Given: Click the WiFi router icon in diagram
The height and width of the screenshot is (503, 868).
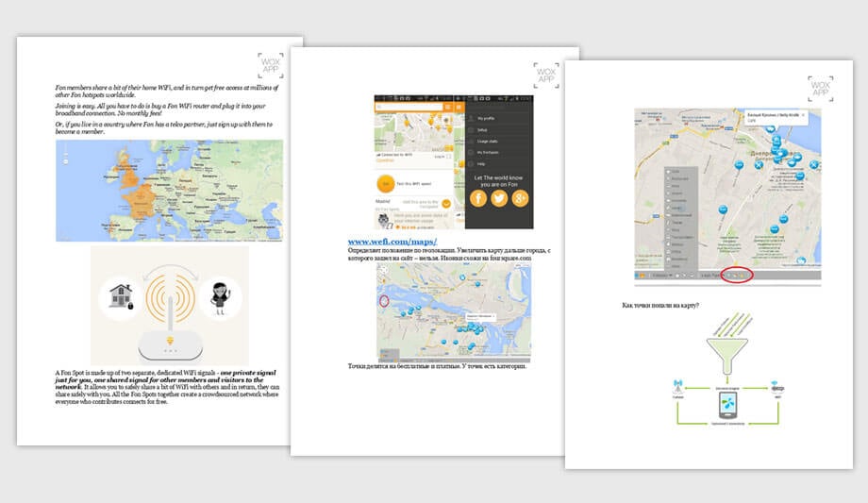Looking at the screenshot, I should (777, 387).
